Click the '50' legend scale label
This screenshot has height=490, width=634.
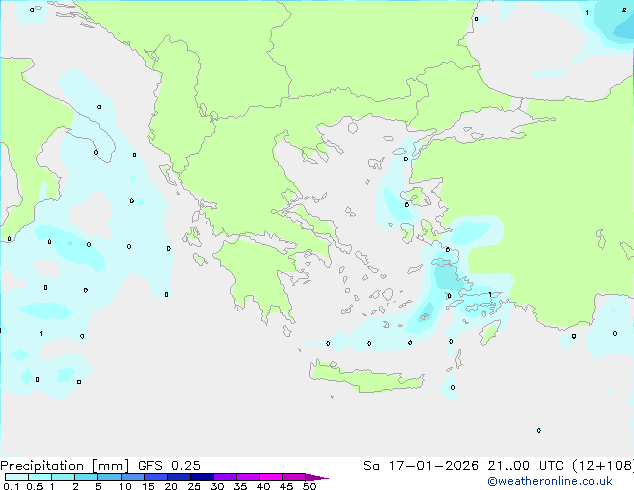point(309,486)
